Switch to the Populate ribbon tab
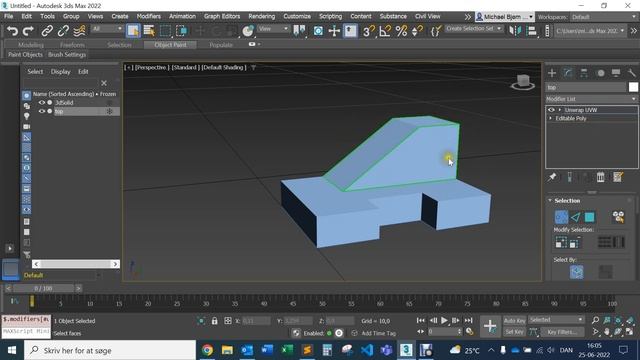 (x=221, y=45)
